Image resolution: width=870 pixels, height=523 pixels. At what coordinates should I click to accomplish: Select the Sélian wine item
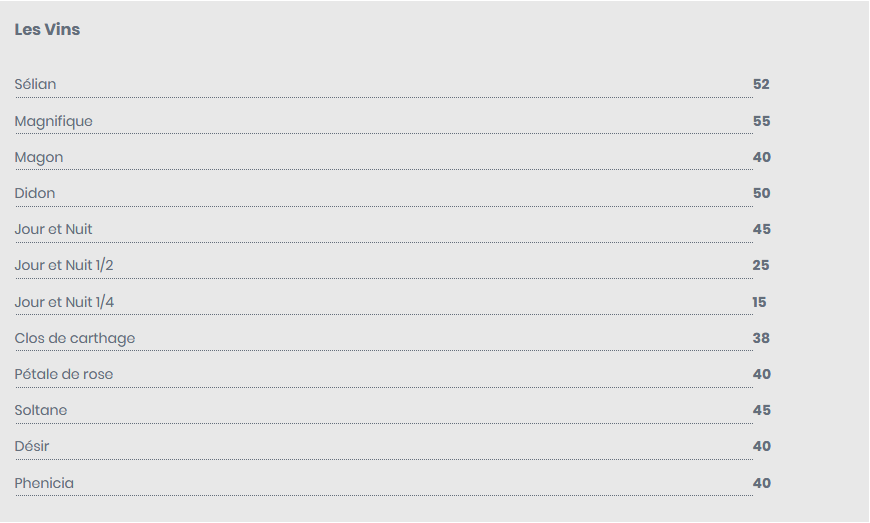coord(36,84)
